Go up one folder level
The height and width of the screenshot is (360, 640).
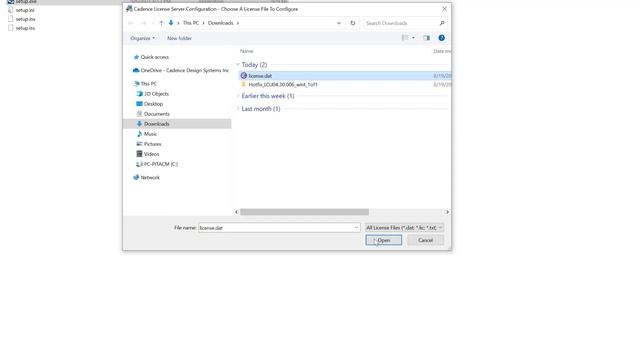point(161,23)
